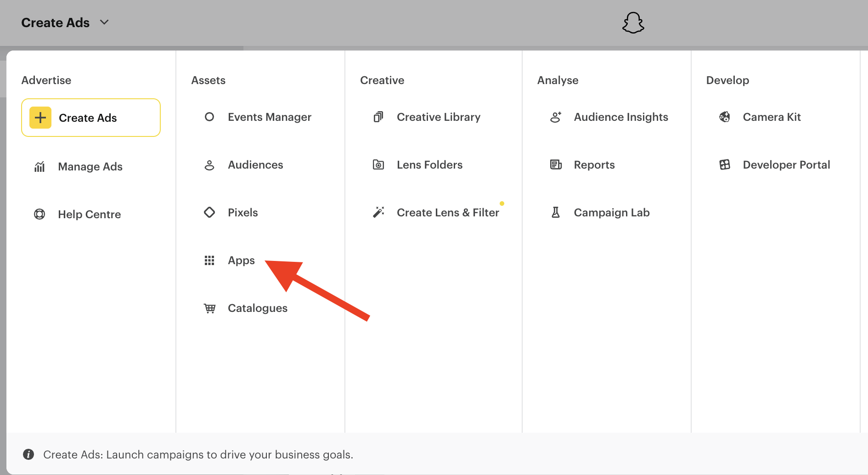
Task: Click the footer Create Ads description text
Action: click(x=198, y=454)
